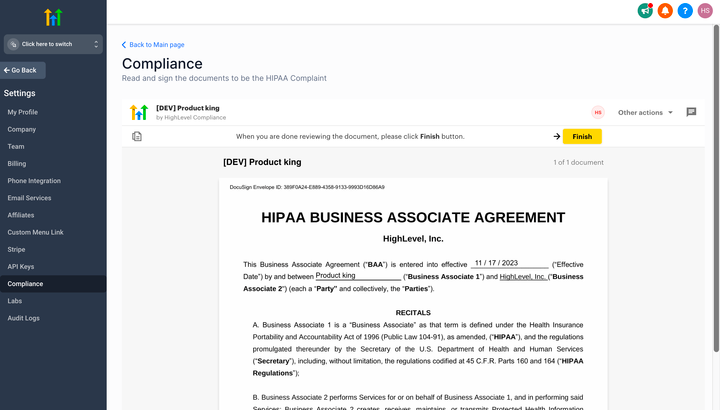This screenshot has height=410, width=720.
Task: Open Stripe settings
Action: (16, 249)
